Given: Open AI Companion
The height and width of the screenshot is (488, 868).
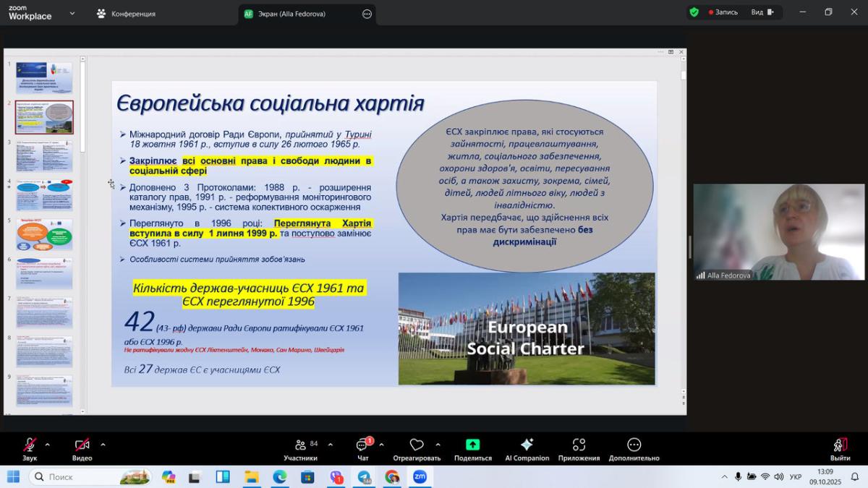Looking at the screenshot, I should tap(527, 445).
